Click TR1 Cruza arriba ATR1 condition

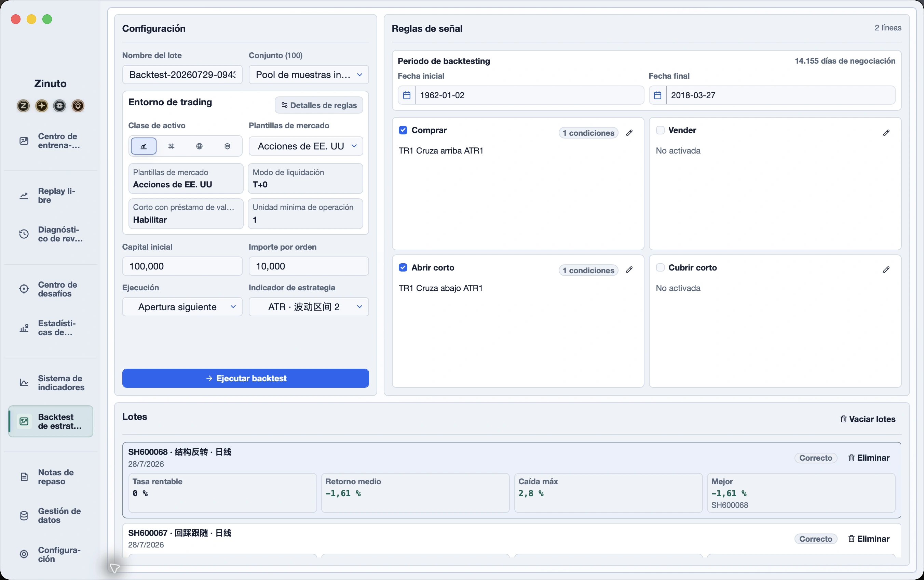441,151
